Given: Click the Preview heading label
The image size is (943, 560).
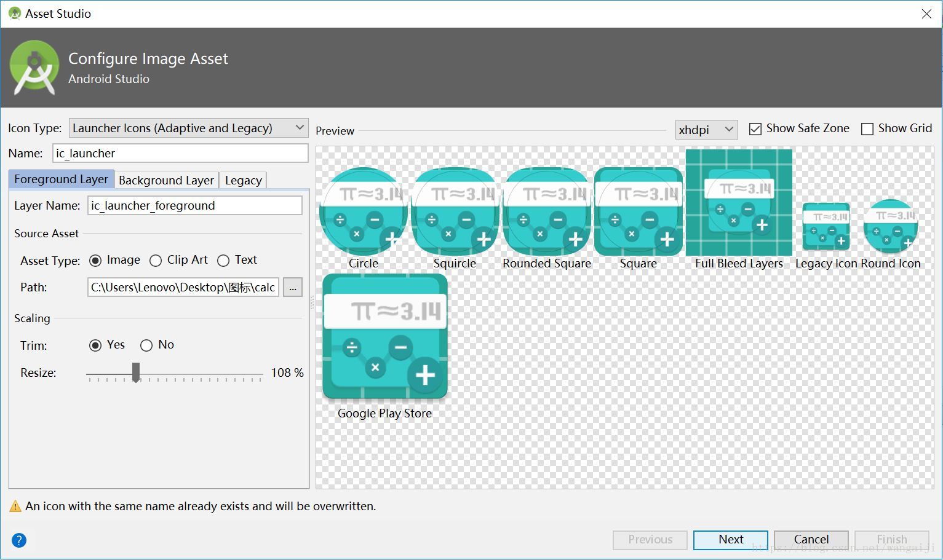Looking at the screenshot, I should [335, 131].
